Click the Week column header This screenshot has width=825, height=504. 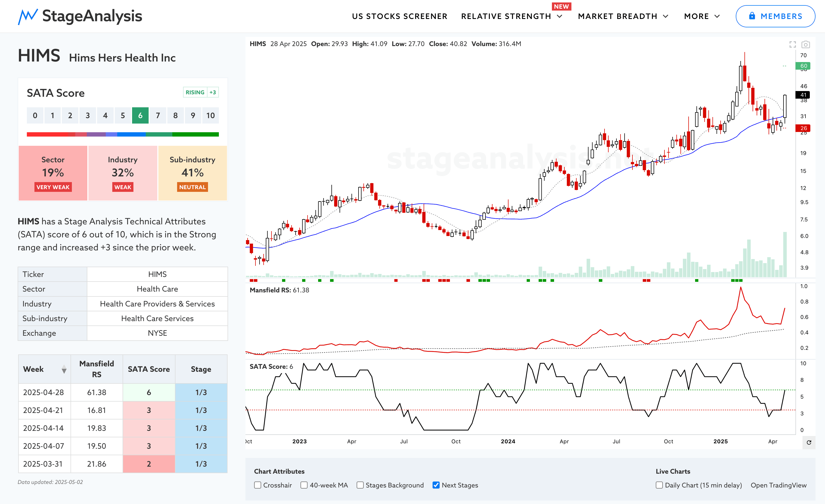click(44, 369)
